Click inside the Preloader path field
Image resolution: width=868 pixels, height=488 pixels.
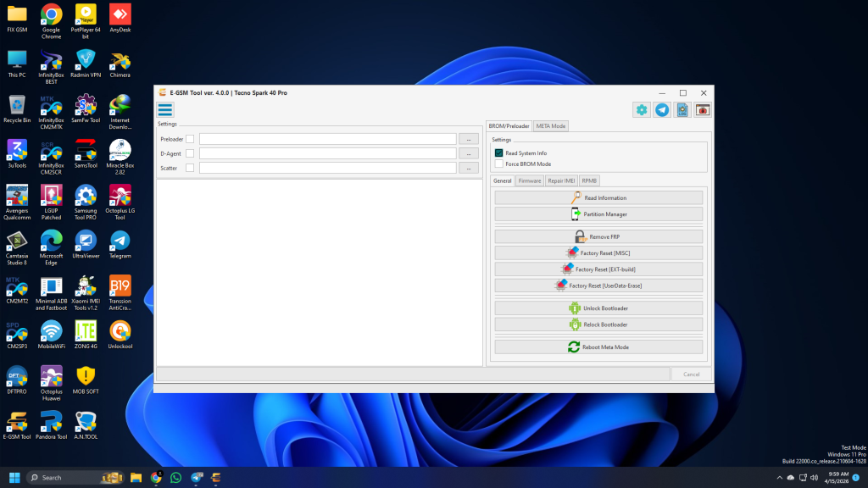pos(327,139)
